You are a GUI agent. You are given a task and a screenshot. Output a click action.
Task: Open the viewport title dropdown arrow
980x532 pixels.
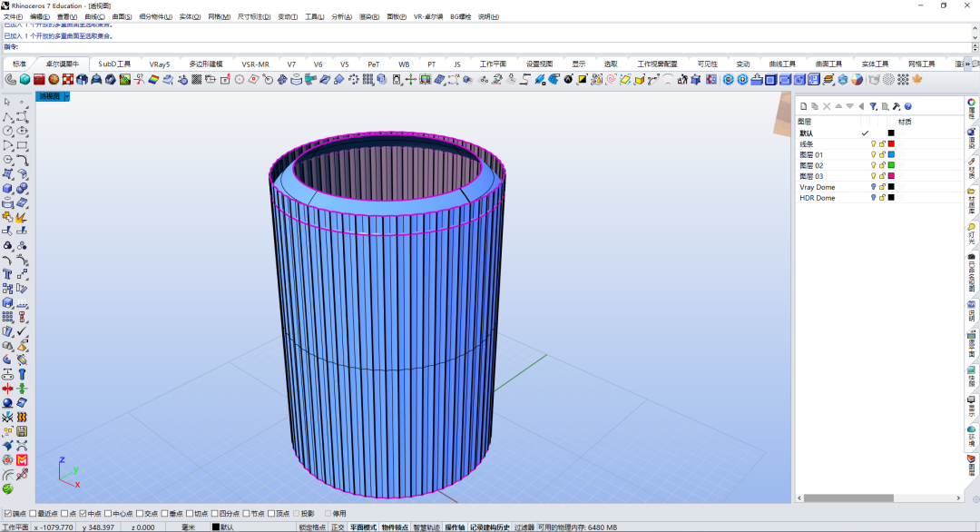tap(66, 96)
